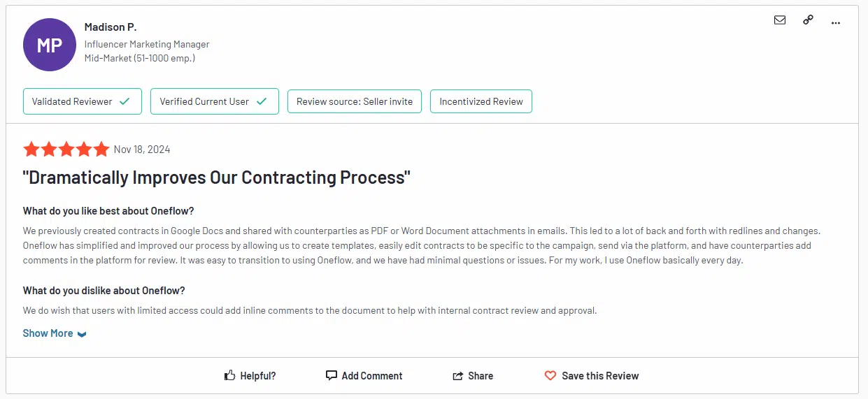Open the three-dots more options menu
The width and height of the screenshot is (868, 399).
point(836,22)
